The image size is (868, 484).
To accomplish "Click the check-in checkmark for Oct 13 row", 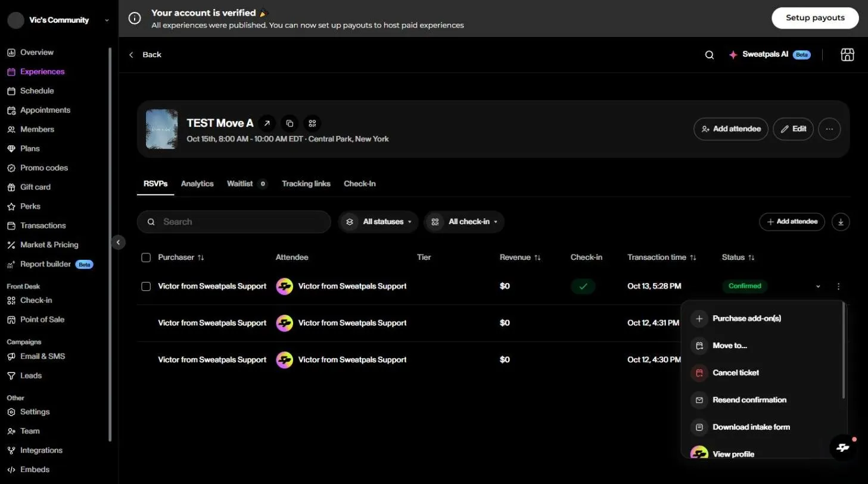I will 583,286.
